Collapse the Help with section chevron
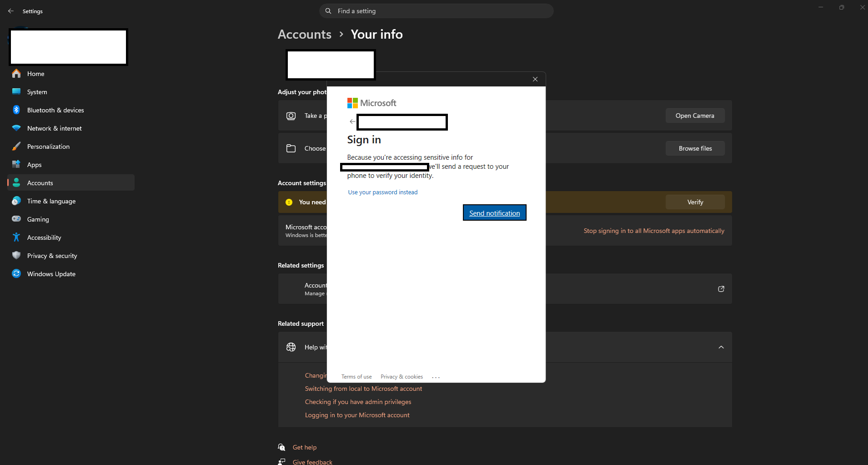The width and height of the screenshot is (868, 465). click(x=721, y=347)
